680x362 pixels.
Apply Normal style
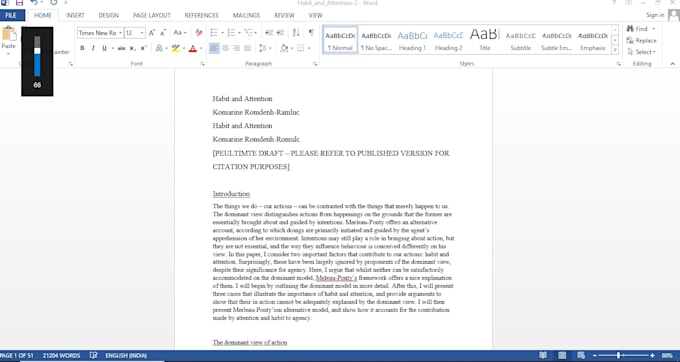[x=340, y=40]
